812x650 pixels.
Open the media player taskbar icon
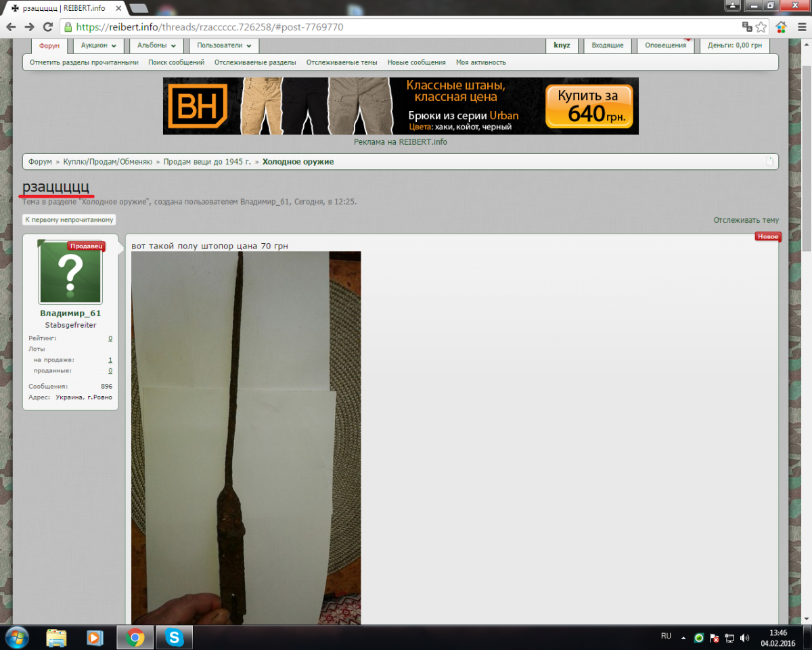95,637
